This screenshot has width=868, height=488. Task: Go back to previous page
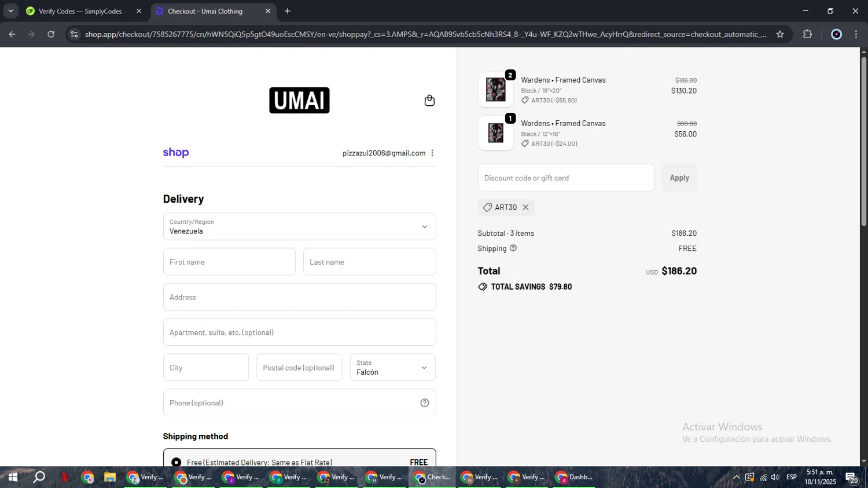point(12,34)
